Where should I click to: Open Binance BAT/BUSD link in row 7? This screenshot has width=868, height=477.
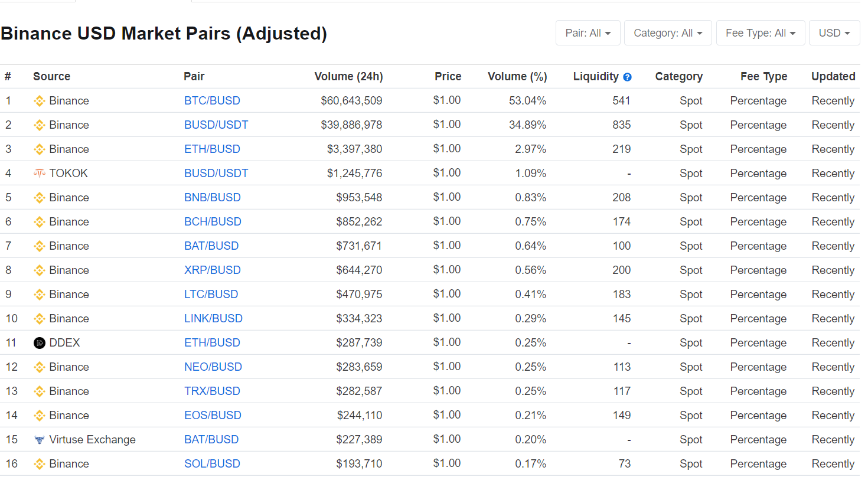(x=211, y=246)
